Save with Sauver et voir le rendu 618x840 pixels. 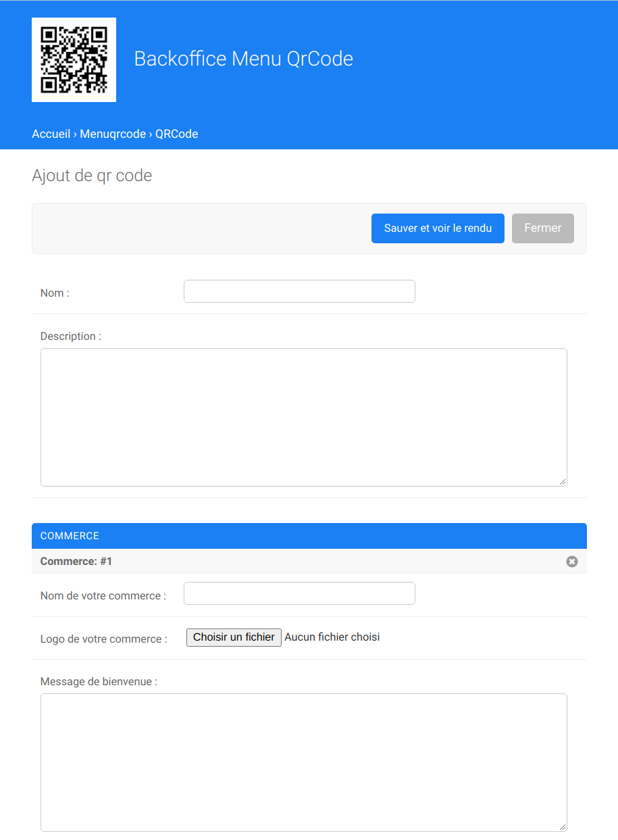point(438,228)
